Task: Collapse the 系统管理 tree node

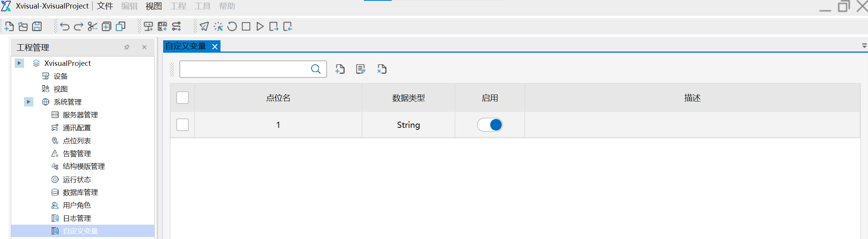Action: coord(29,102)
